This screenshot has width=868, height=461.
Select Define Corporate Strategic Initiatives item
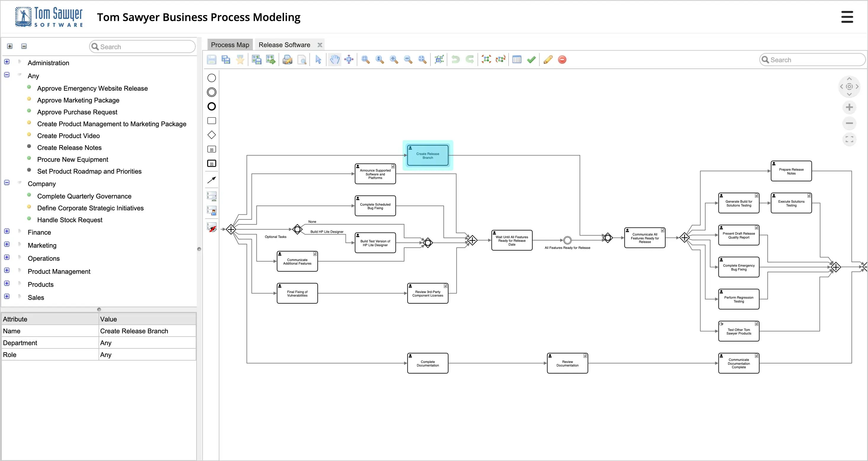pos(90,208)
